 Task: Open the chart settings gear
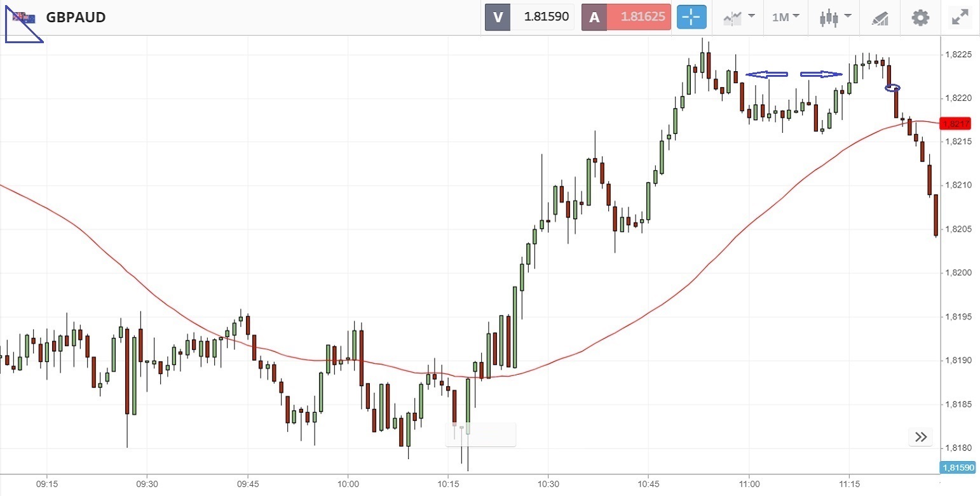tap(920, 17)
